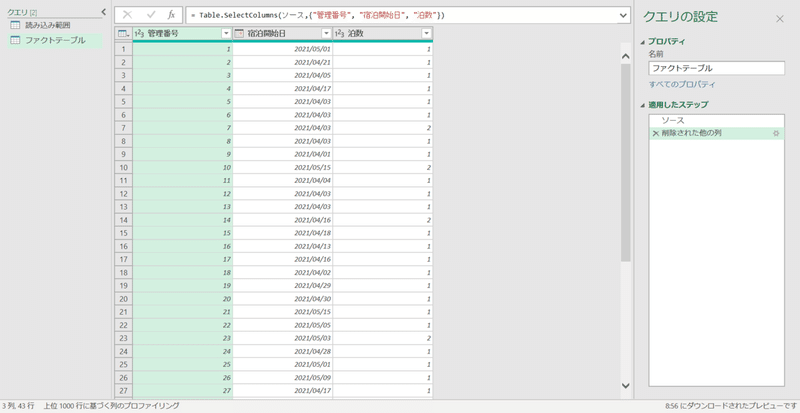This screenshot has height=413, width=800.
Task: Change data type icon of 泊数 column
Action: point(340,33)
